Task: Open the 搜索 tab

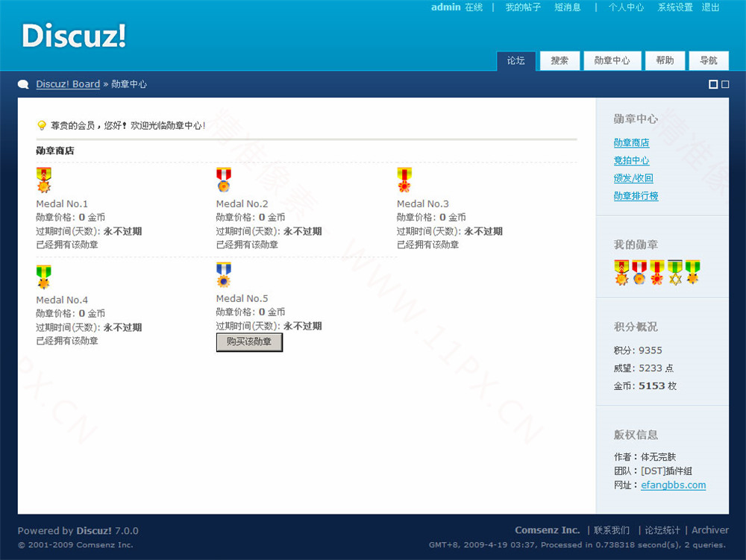Action: coord(559,60)
